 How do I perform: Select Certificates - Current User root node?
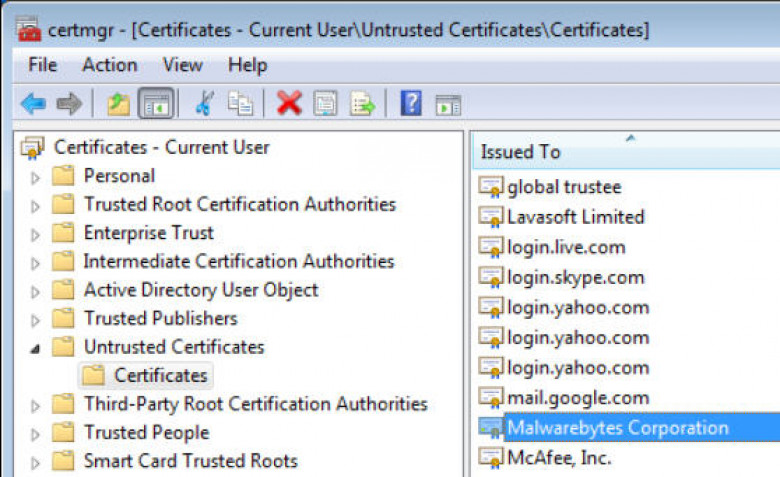162,147
